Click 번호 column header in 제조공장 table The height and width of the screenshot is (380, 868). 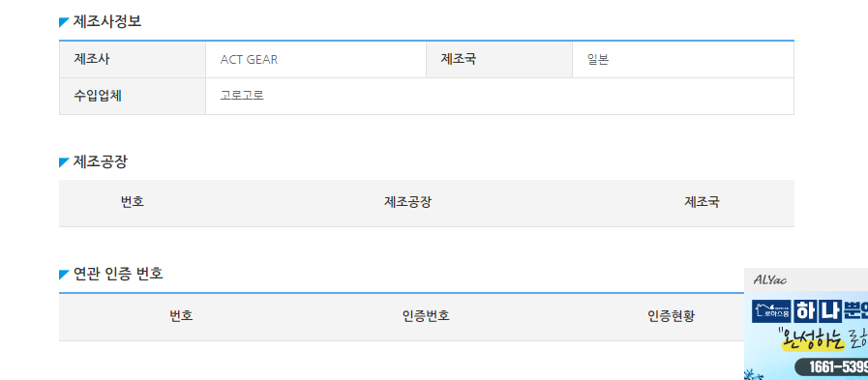pyautogui.click(x=133, y=202)
